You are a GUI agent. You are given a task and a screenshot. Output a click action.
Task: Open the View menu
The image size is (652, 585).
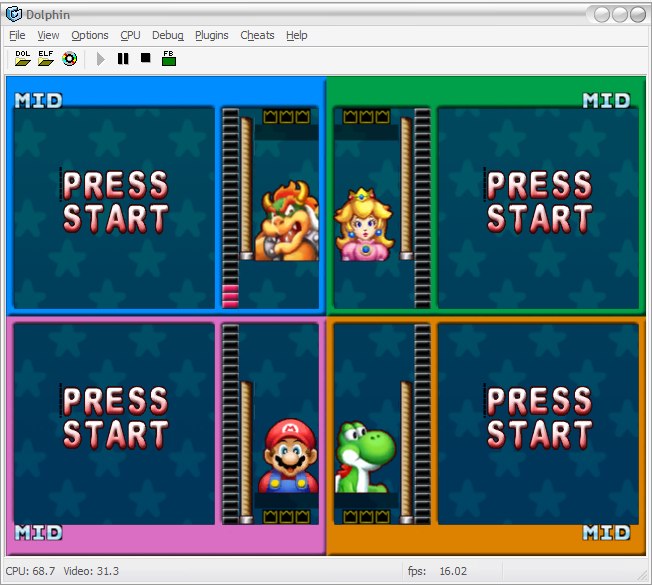[x=48, y=35]
